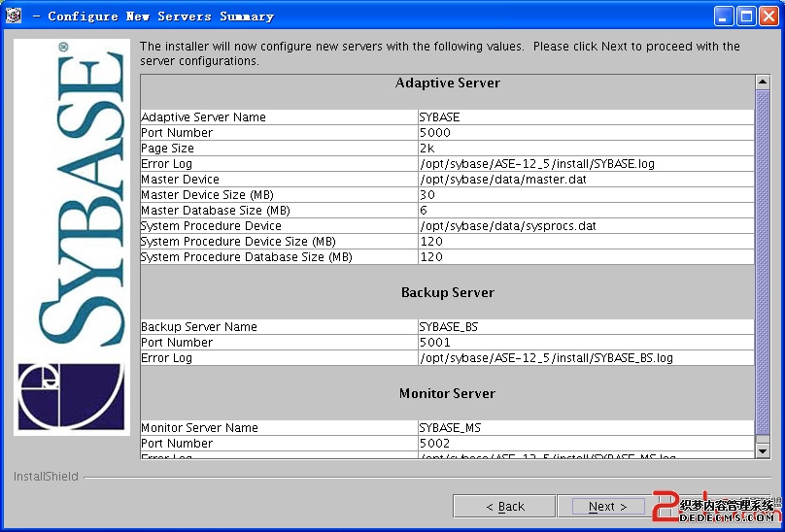Click the installer icon in title bar
Screen dimensions: 785x532
[15, 16]
